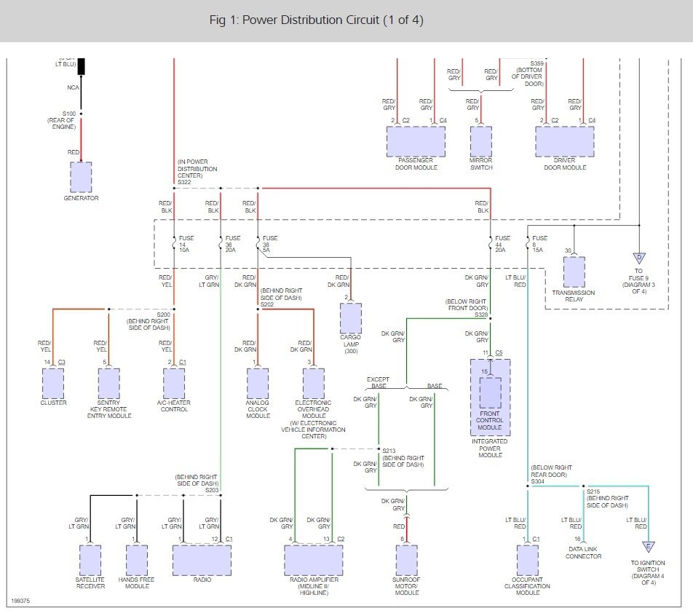Click the D triangle connector to Fuse 9
Screen dimensions: 693x616
tap(639, 258)
